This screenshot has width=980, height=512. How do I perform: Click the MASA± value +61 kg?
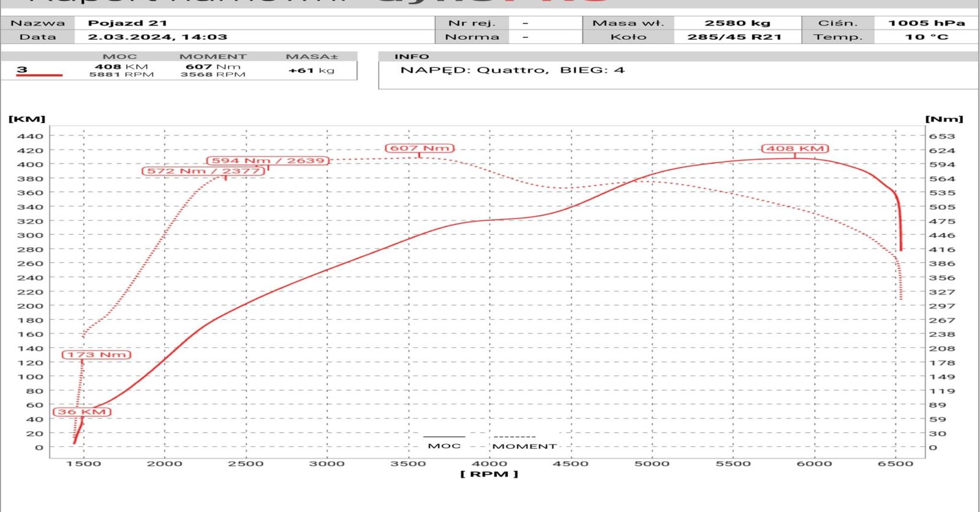[311, 70]
